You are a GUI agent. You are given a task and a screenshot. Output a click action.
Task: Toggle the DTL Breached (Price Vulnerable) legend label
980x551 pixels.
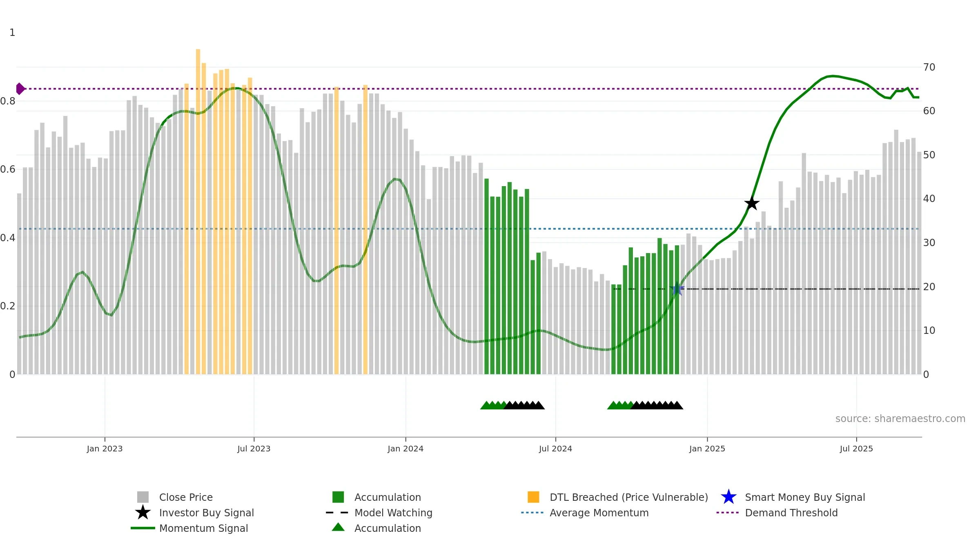629,497
